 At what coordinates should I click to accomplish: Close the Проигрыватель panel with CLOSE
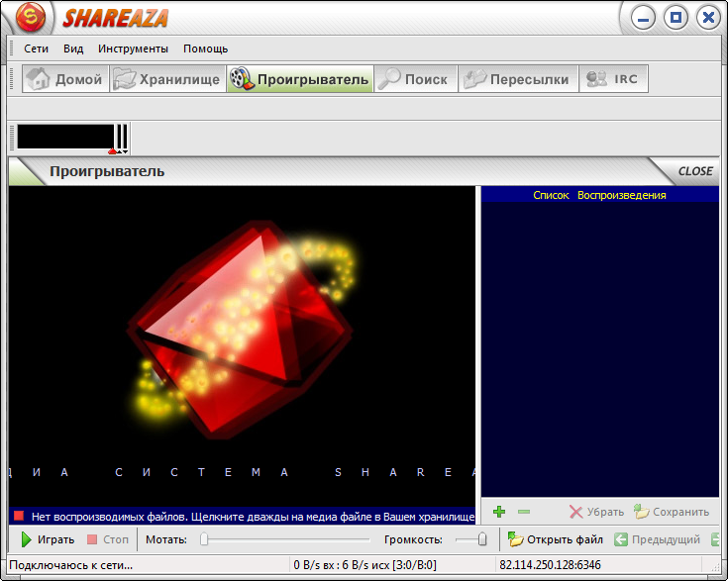tap(695, 171)
